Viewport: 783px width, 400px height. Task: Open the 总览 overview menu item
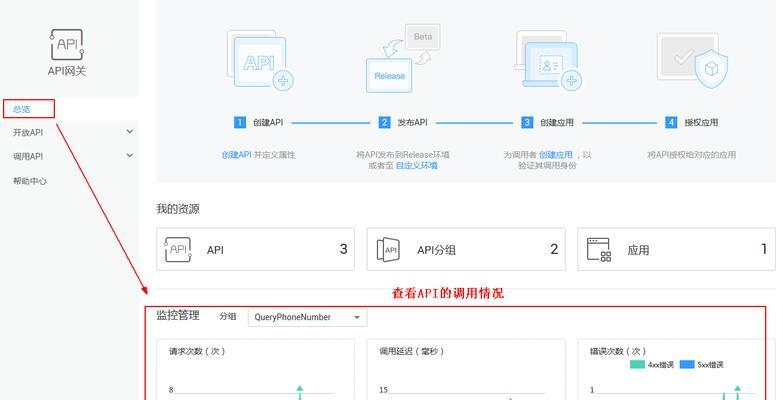click(x=21, y=109)
